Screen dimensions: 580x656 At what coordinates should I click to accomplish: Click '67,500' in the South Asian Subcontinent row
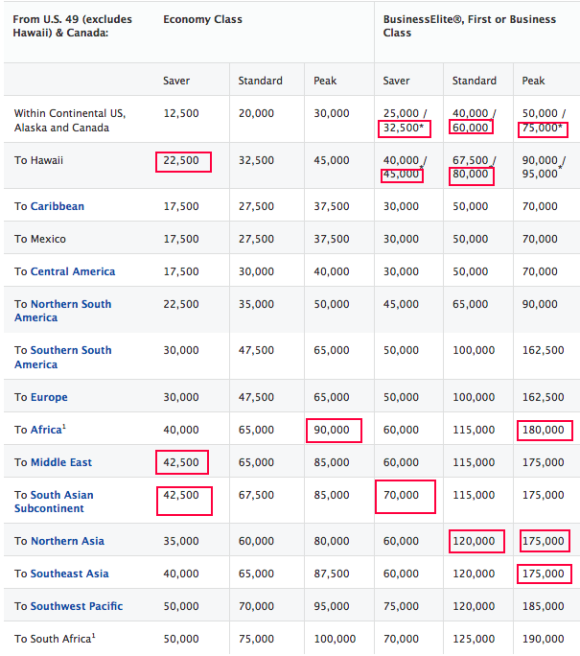click(256, 495)
